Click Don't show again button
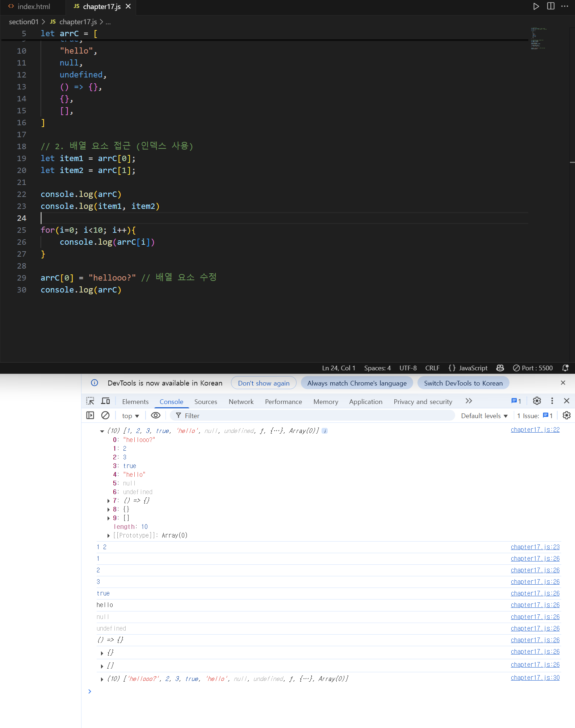Screen dimensions: 575x728 (x=264, y=383)
